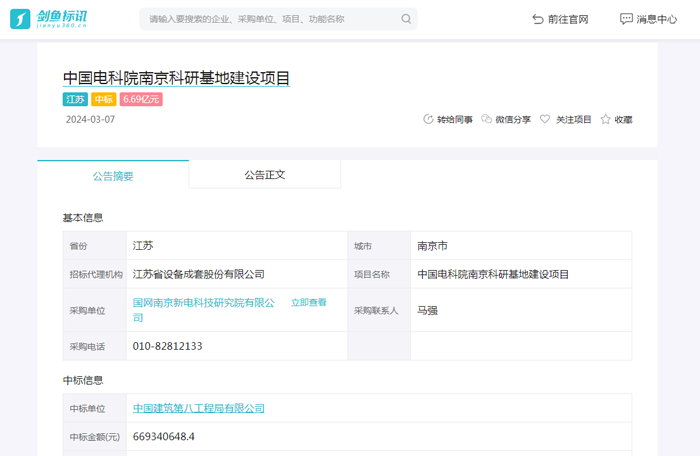700x456 pixels.
Task: Click the 消息中心 chat bubble icon
Action: pos(626,19)
